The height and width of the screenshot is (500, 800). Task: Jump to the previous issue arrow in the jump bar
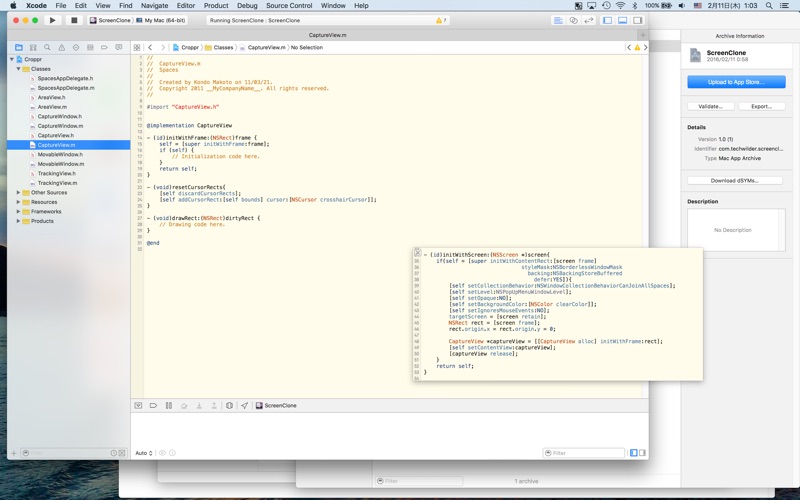pyautogui.click(x=629, y=47)
